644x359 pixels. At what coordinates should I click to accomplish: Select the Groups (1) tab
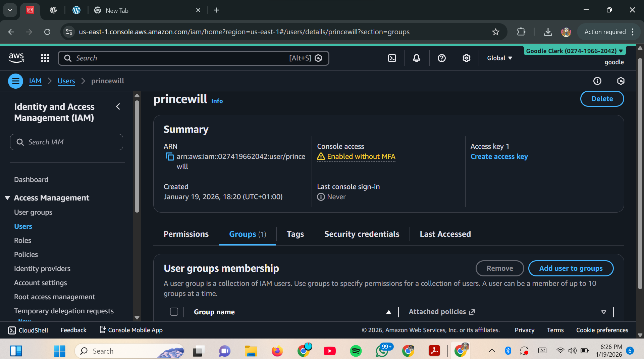(248, 234)
